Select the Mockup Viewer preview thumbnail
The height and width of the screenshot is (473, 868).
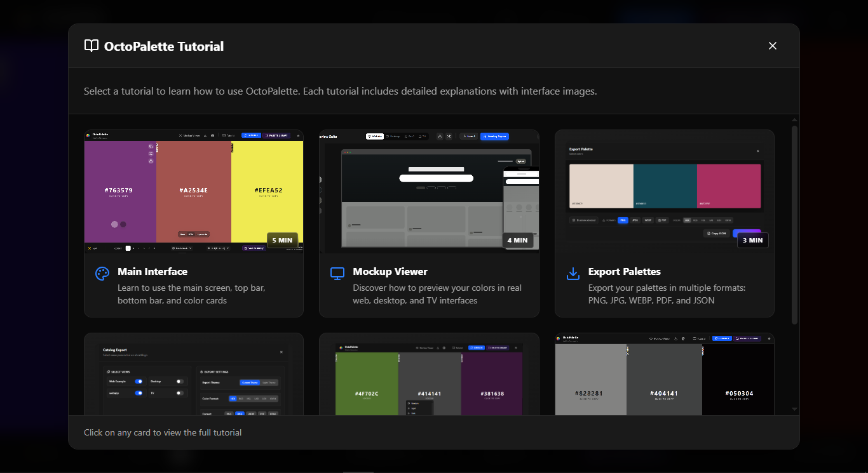(429, 192)
